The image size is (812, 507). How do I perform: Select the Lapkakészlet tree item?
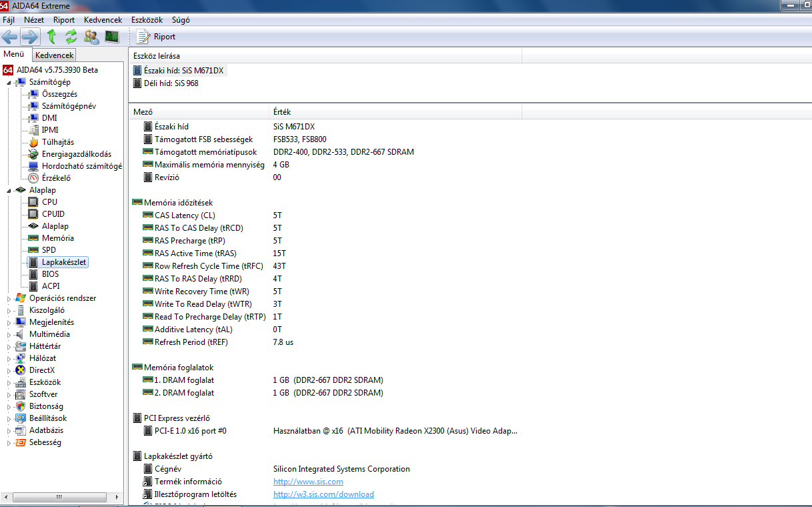pyautogui.click(x=64, y=262)
